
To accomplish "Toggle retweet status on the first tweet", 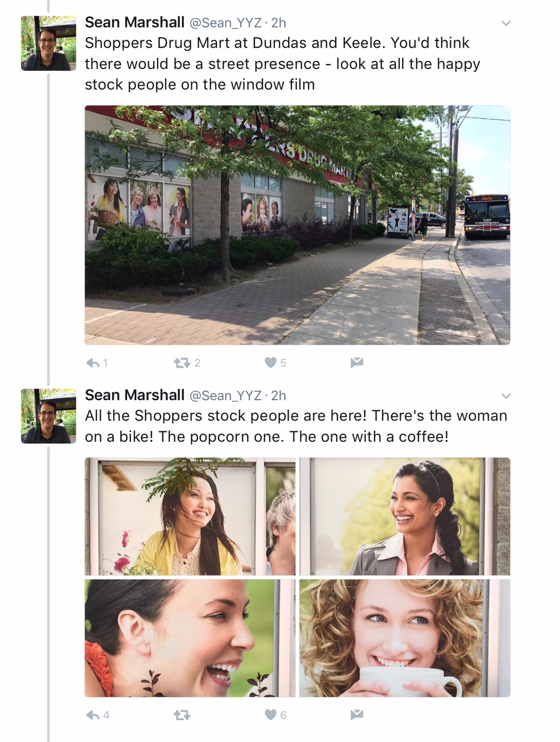I will coord(181,363).
